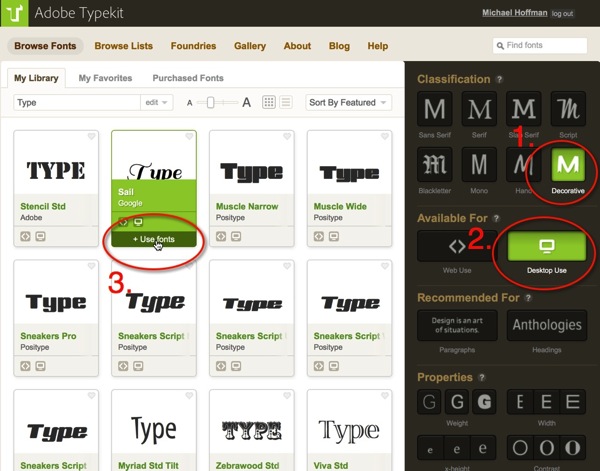Choose light weight G property

429,402
